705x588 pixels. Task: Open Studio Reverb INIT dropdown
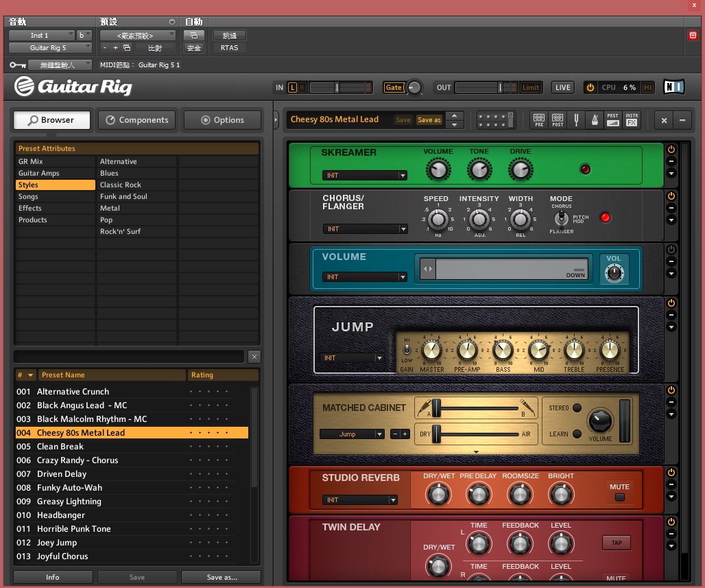point(359,499)
